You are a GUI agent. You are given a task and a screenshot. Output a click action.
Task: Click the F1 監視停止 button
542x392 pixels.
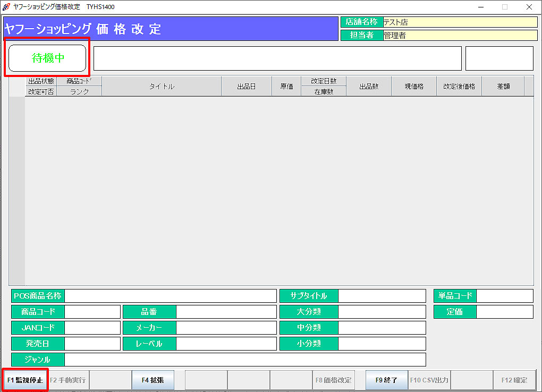click(x=25, y=380)
